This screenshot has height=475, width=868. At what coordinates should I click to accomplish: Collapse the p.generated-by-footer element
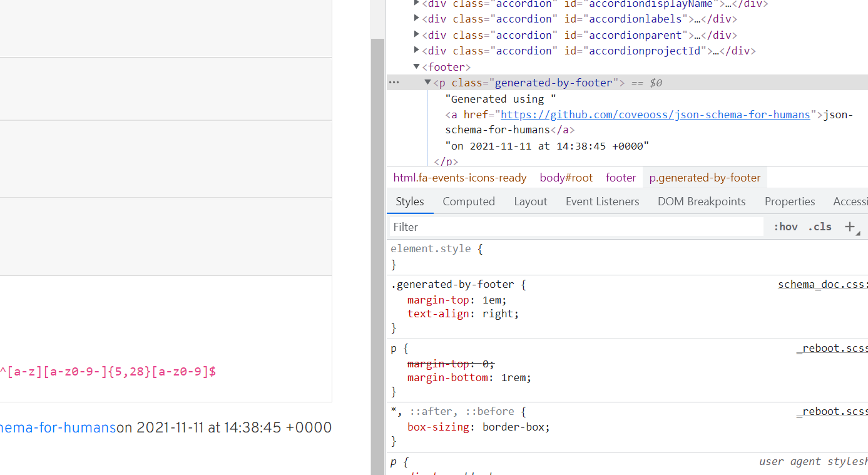pos(427,82)
